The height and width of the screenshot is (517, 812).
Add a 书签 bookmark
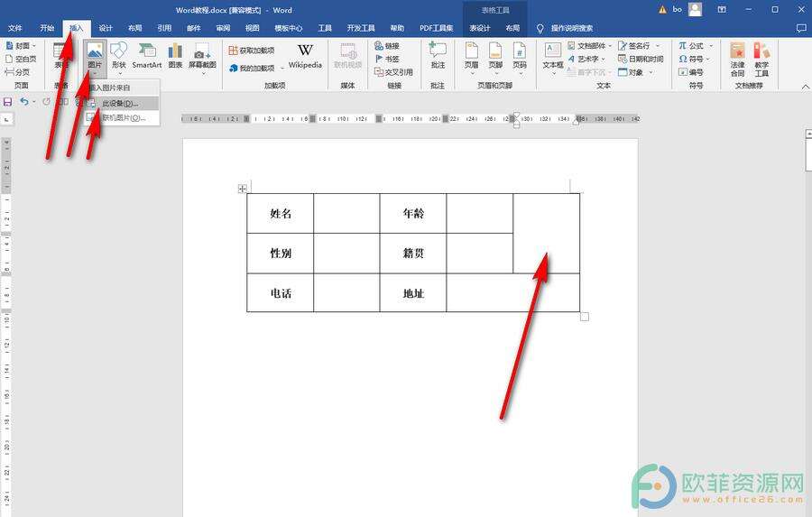click(387, 59)
